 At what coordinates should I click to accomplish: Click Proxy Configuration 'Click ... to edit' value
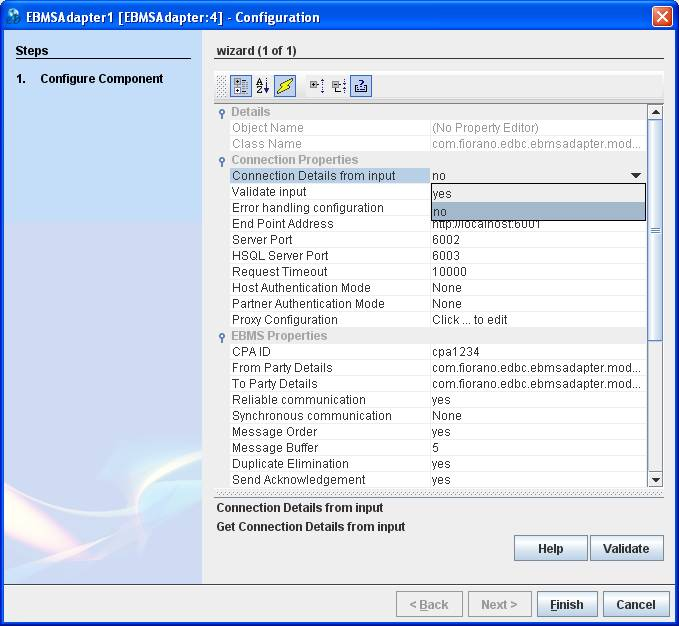coord(538,320)
